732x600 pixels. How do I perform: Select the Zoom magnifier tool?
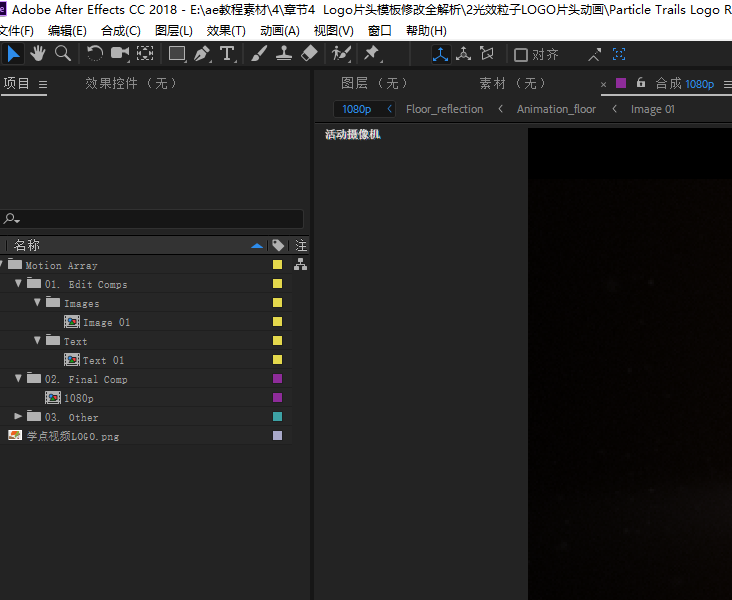[x=63, y=54]
